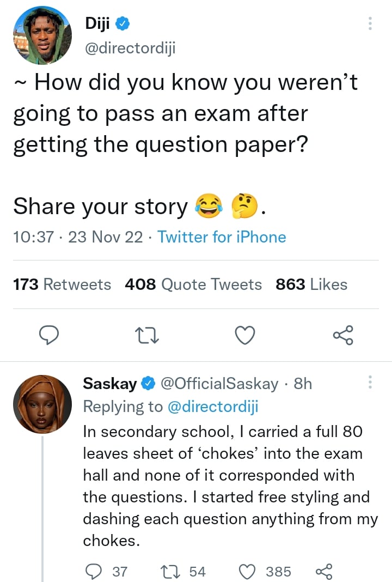View the 863 Likes list
This screenshot has width=392, height=582.
(x=311, y=284)
